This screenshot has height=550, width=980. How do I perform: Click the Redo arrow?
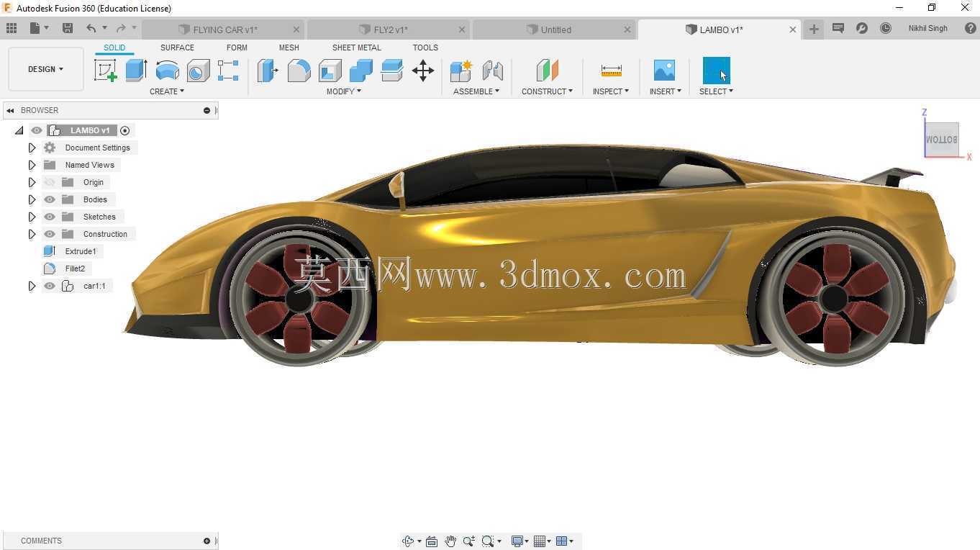pos(120,28)
